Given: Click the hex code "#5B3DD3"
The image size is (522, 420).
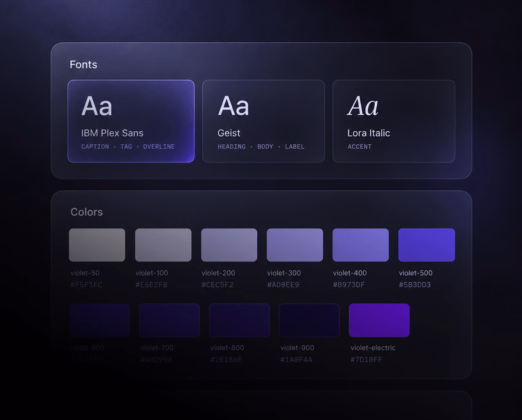Looking at the screenshot, I should pyautogui.click(x=415, y=285).
